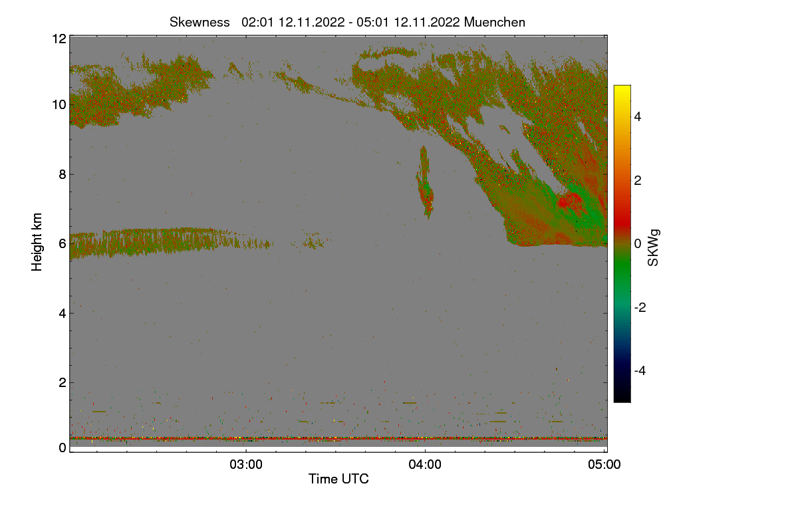798x532 pixels.
Task: Click the isolated vertical cloud streak near 04:00
Action: coord(425,182)
